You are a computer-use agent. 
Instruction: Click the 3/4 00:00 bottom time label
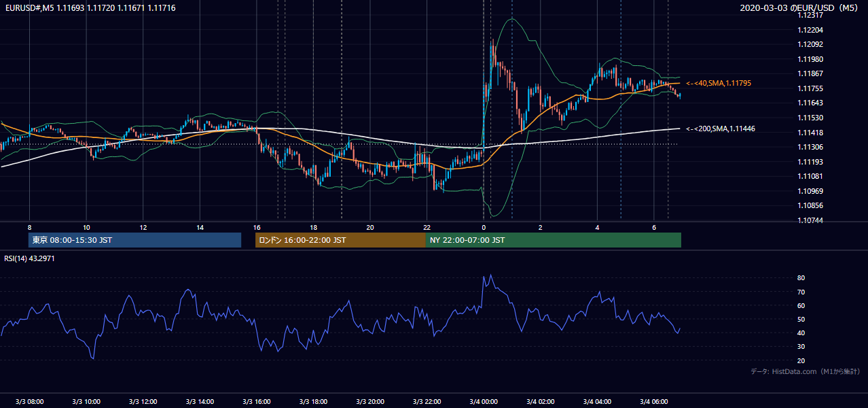click(484, 401)
